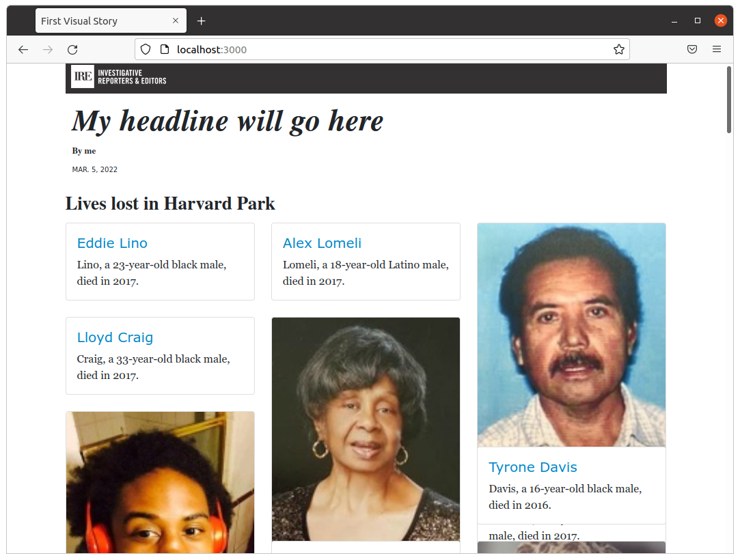Open the Lloyd Craig link
Viewport: 740px width, 560px height.
point(115,337)
